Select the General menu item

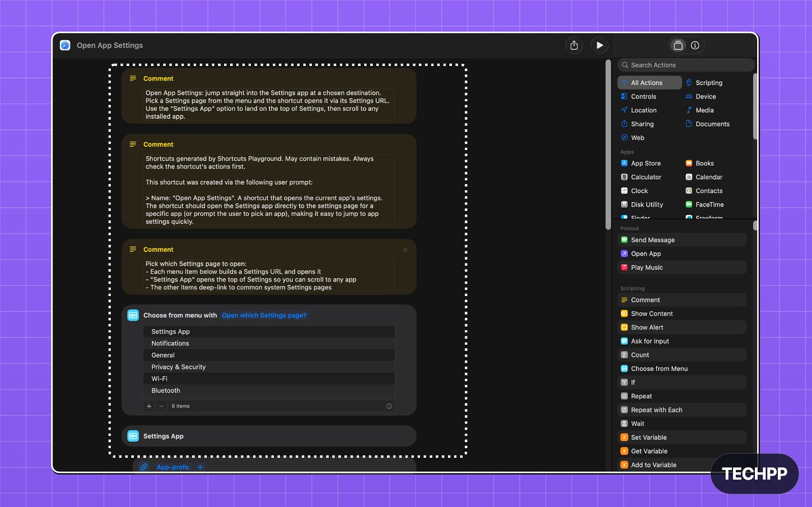coord(269,355)
